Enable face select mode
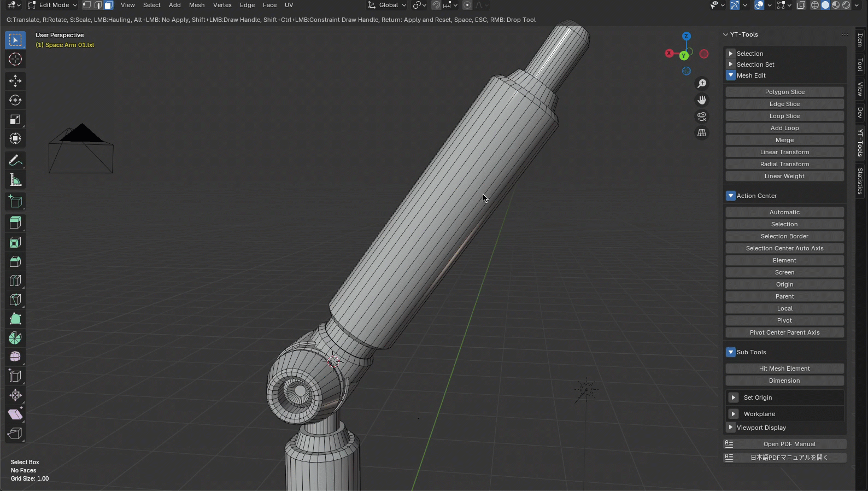The image size is (868, 491). tap(109, 5)
